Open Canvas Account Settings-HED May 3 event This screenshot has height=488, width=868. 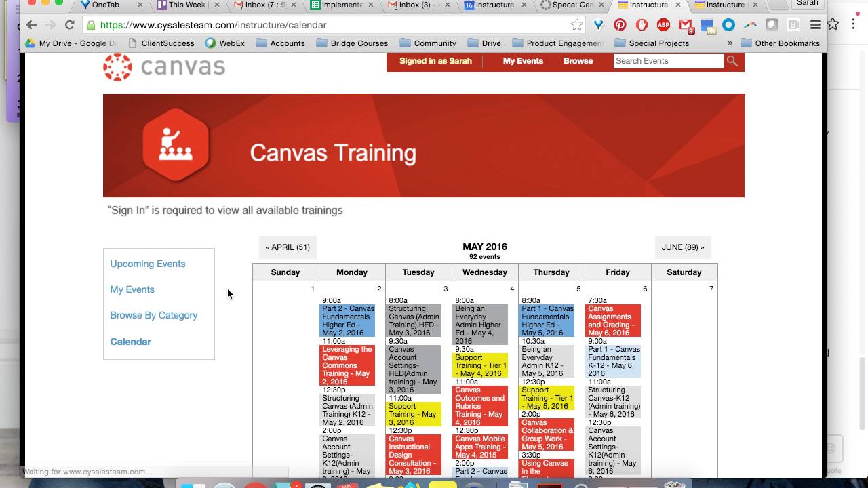click(414, 369)
